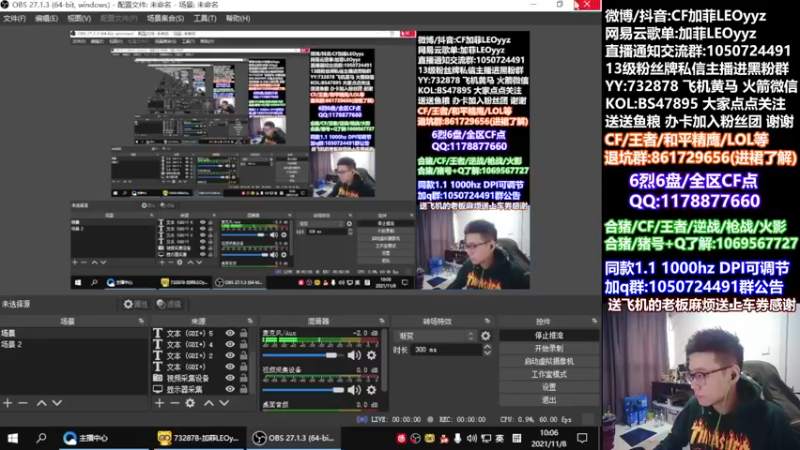Switch to 732878-加菲LEOy... taskbar window
This screenshot has width=800, height=450.
click(x=198, y=438)
